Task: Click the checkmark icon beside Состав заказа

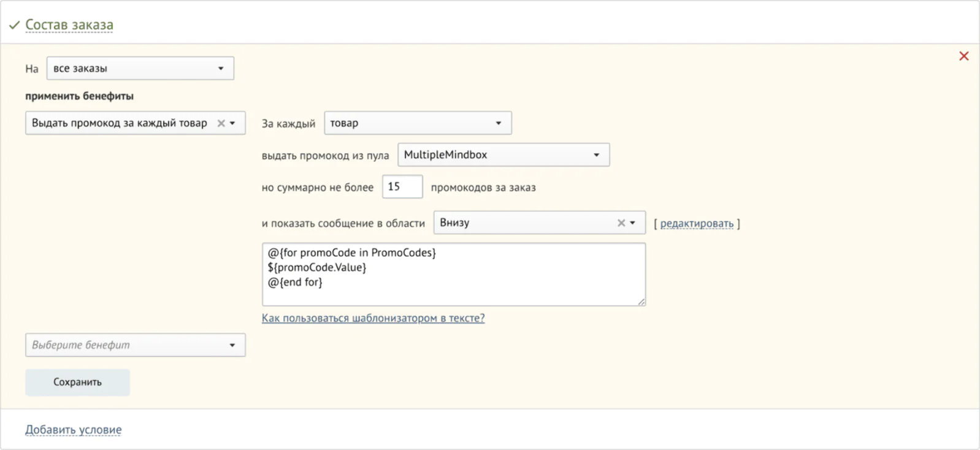Action: [14, 25]
